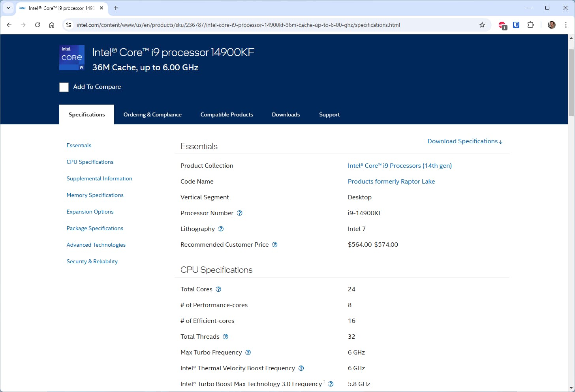This screenshot has height=392, width=575.
Task: Go to Package Specifications section link
Action: click(95, 228)
